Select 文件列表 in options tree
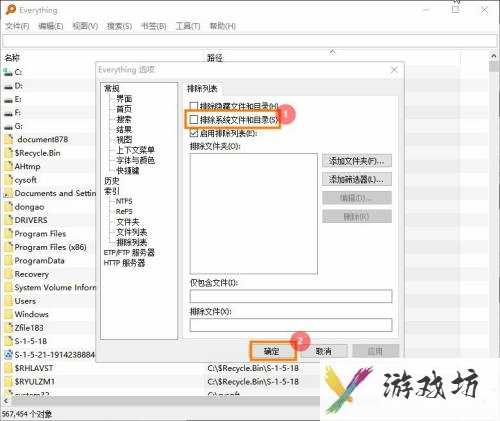 (x=132, y=232)
